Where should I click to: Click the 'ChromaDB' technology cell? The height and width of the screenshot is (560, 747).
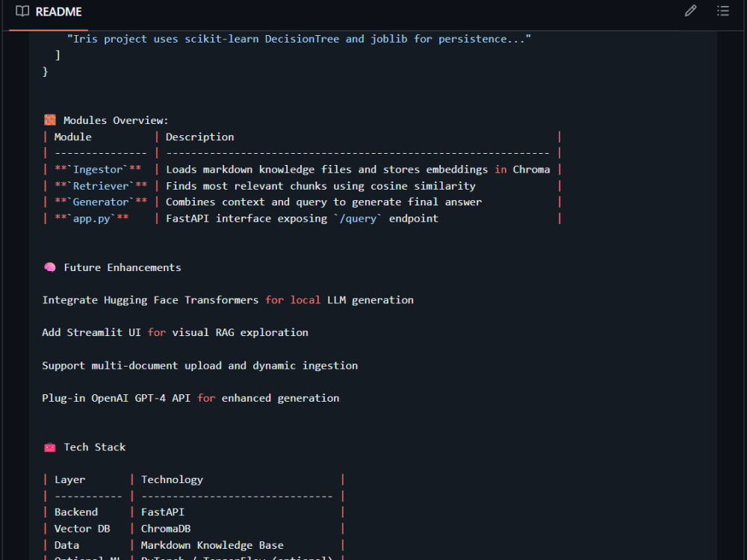tap(166, 529)
